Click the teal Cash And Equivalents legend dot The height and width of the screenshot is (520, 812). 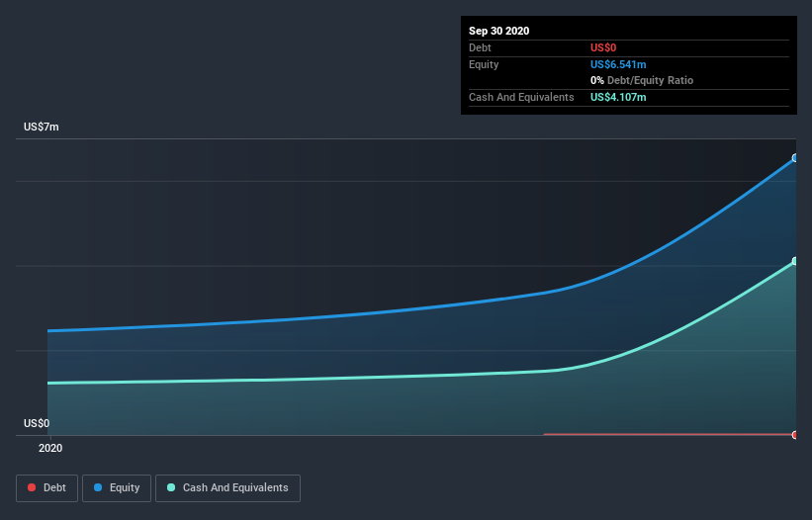tap(171, 487)
